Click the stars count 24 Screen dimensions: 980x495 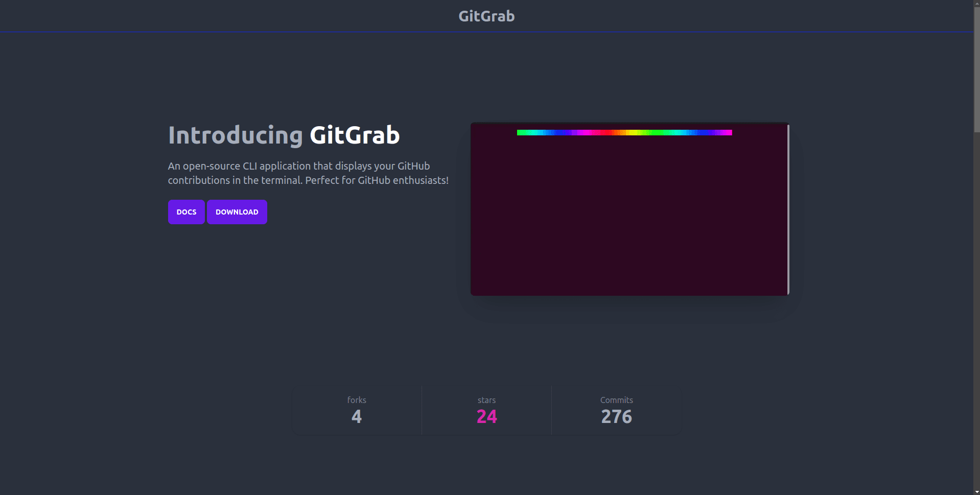click(x=487, y=417)
